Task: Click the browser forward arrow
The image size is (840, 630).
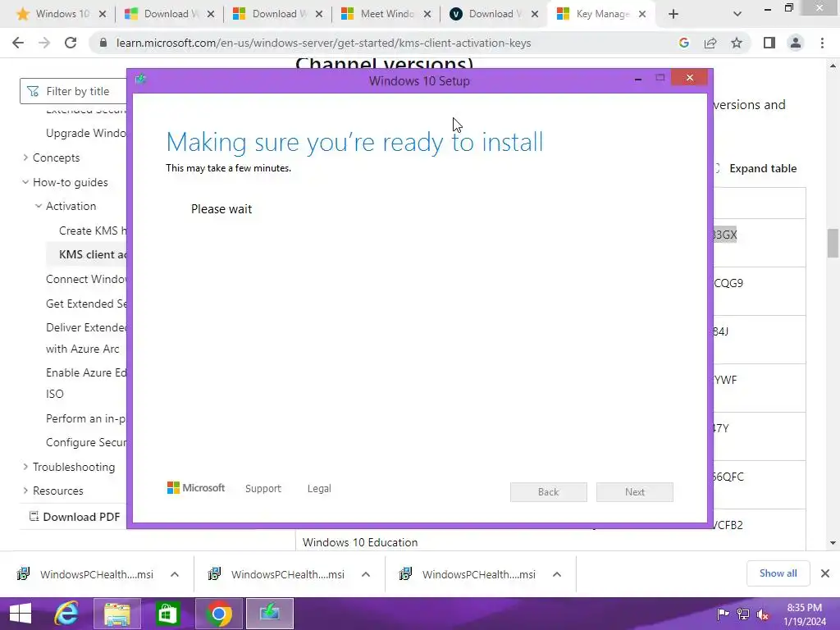Action: (44, 43)
